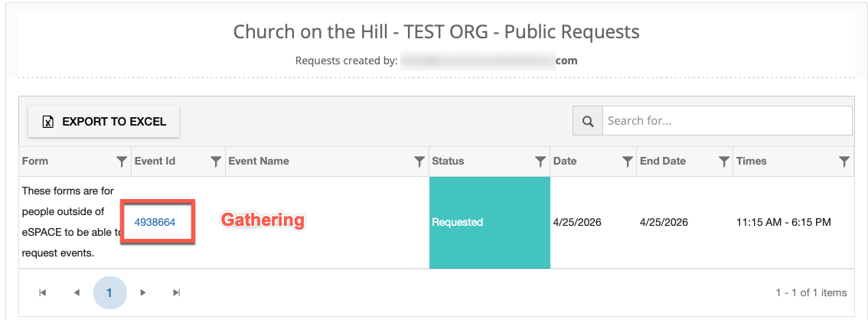Sort by the End Date column header
The height and width of the screenshot is (320, 868).
(x=663, y=162)
